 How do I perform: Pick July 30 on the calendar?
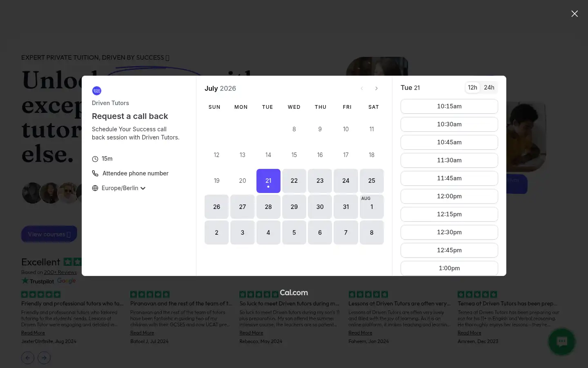tap(320, 207)
